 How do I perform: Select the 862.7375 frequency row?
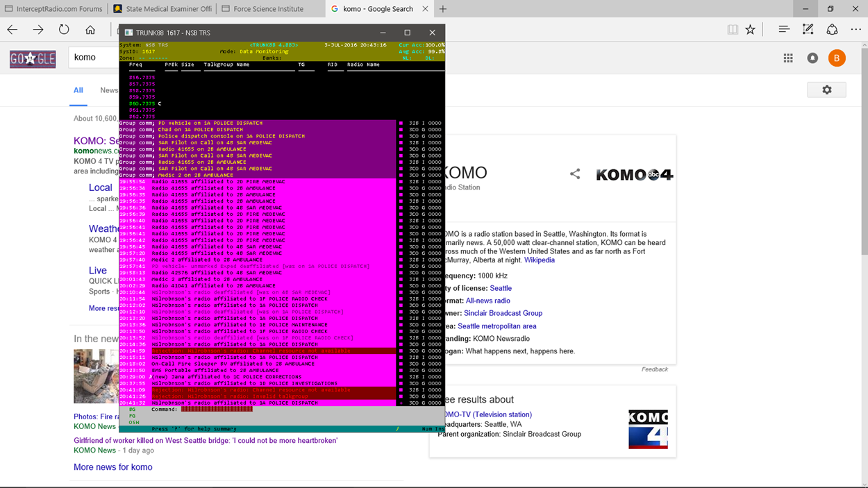click(x=142, y=117)
